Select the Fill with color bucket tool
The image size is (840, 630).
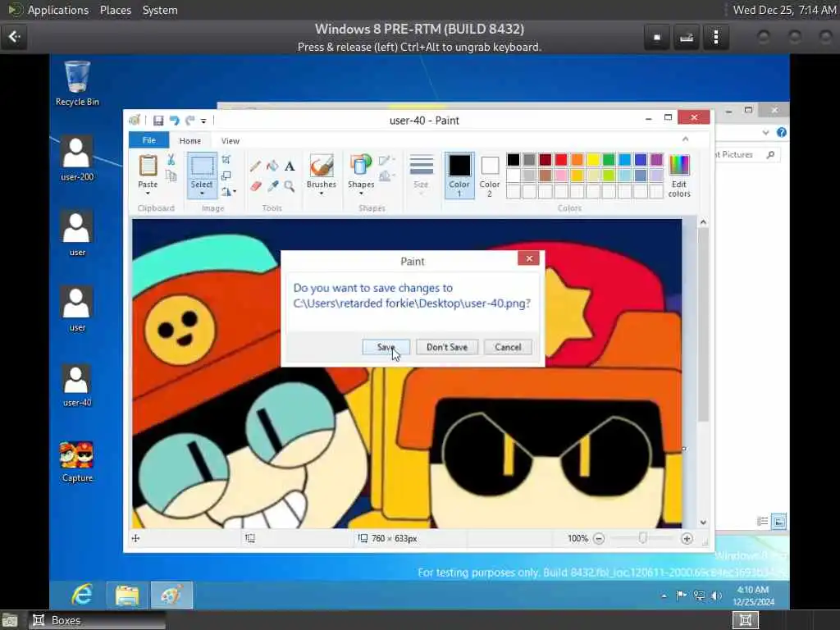272,166
